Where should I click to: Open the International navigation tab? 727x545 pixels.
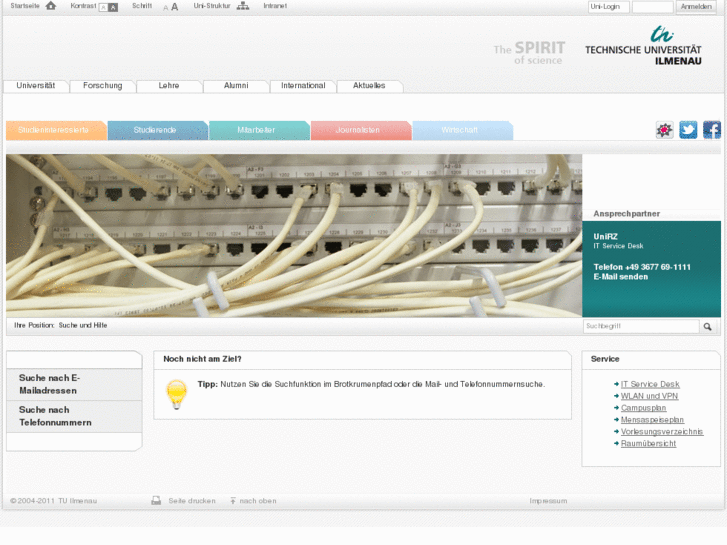pos(303,86)
